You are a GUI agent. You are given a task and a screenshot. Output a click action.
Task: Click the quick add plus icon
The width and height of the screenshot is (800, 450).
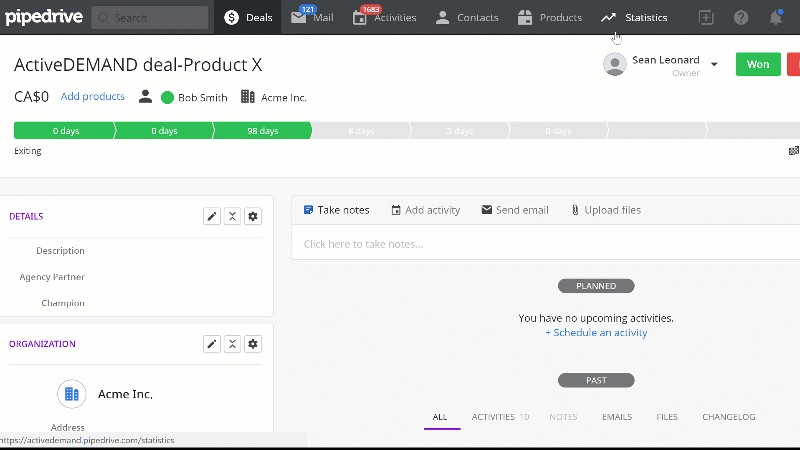[x=706, y=17]
